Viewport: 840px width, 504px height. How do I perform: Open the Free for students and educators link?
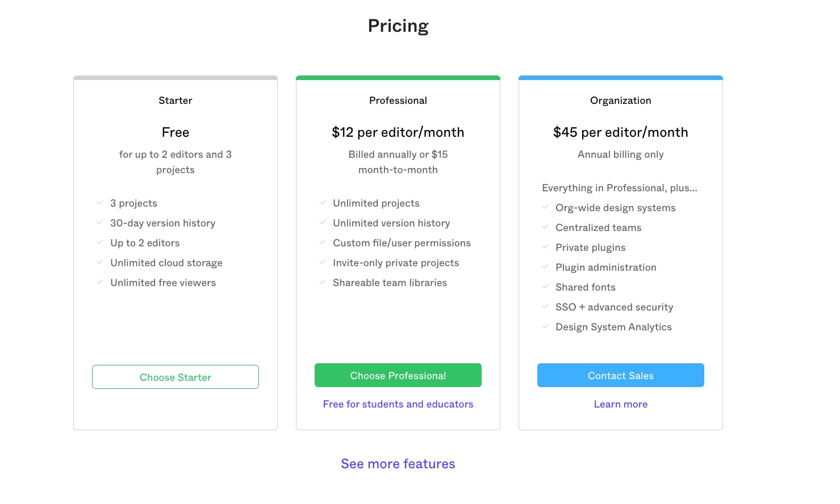[398, 404]
